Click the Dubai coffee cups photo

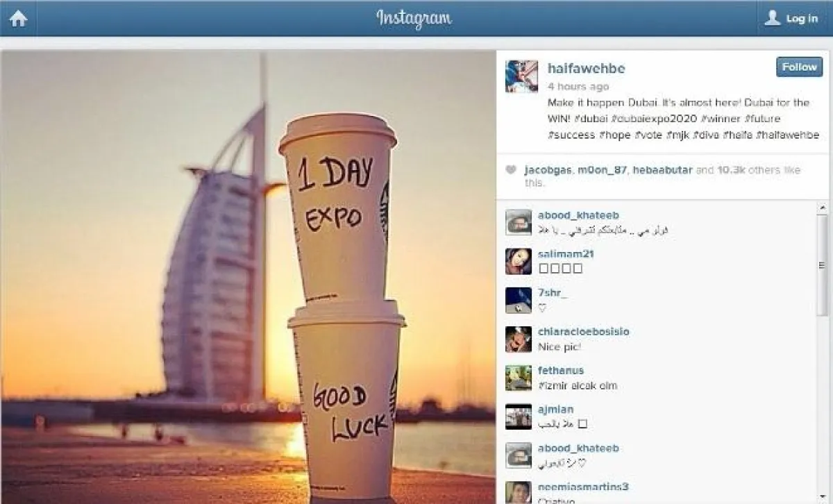(248, 277)
